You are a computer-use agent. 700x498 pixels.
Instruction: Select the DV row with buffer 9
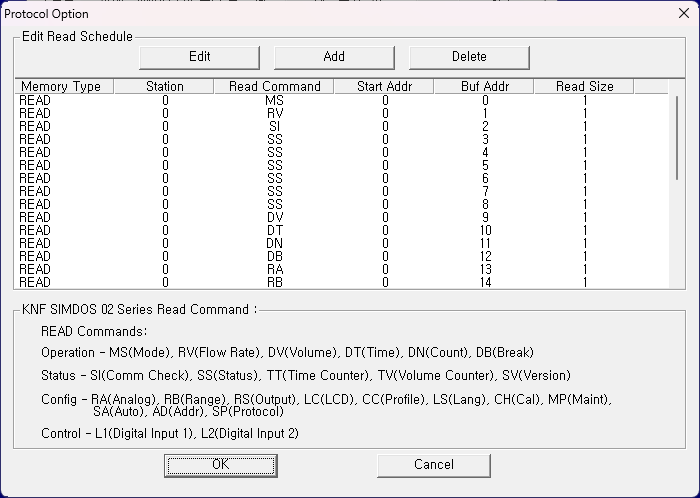[342, 217]
